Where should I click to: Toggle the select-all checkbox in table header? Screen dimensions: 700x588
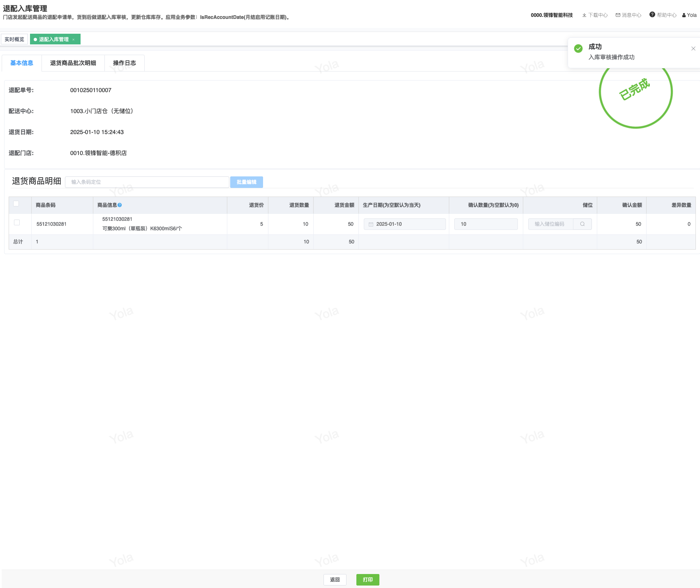pos(16,204)
